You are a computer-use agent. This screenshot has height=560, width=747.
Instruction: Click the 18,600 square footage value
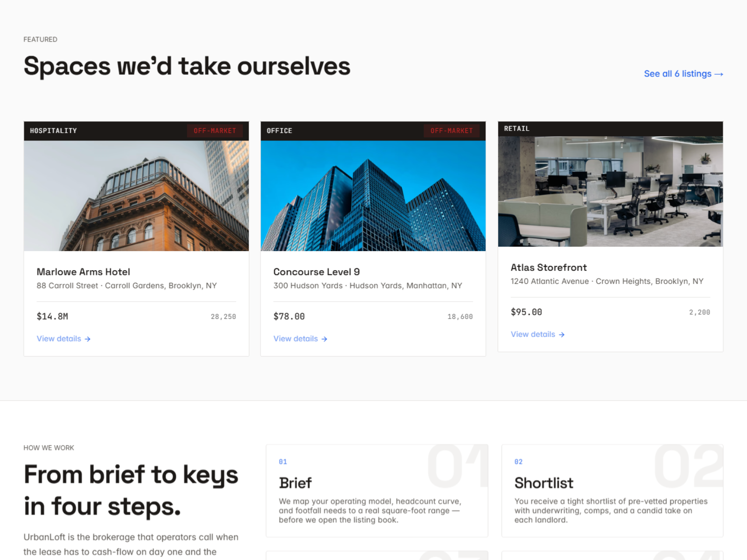click(x=460, y=317)
